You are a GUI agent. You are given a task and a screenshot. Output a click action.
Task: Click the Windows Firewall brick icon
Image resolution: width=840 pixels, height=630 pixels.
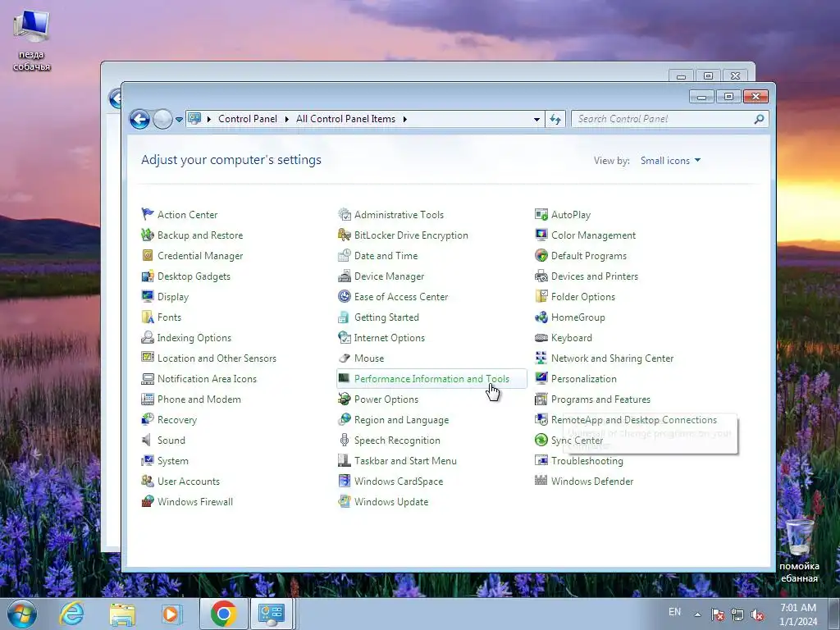click(148, 501)
